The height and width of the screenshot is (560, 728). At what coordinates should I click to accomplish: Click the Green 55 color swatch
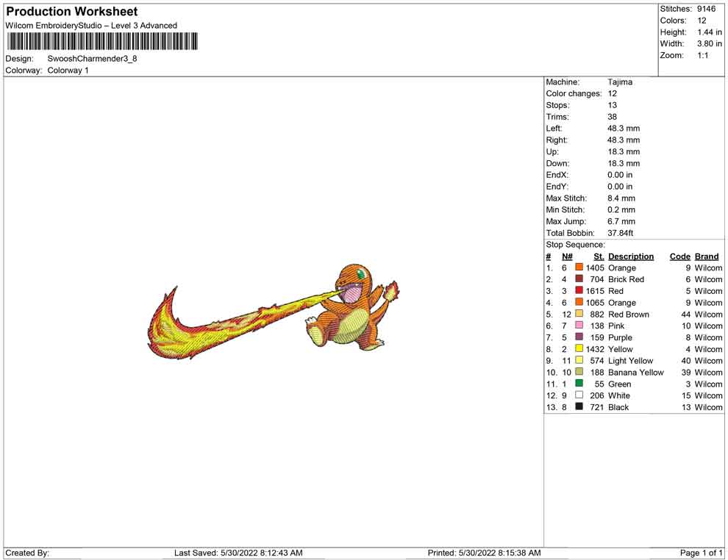[x=579, y=383]
